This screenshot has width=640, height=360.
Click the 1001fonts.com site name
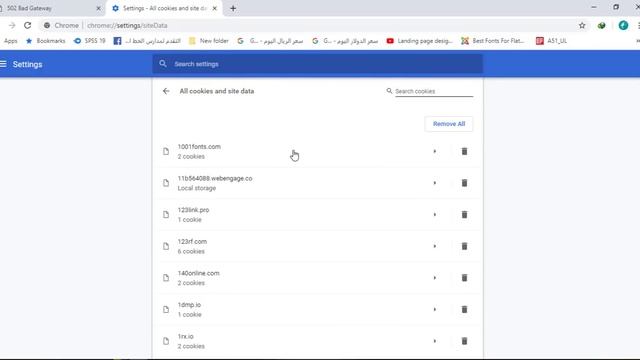199,147
